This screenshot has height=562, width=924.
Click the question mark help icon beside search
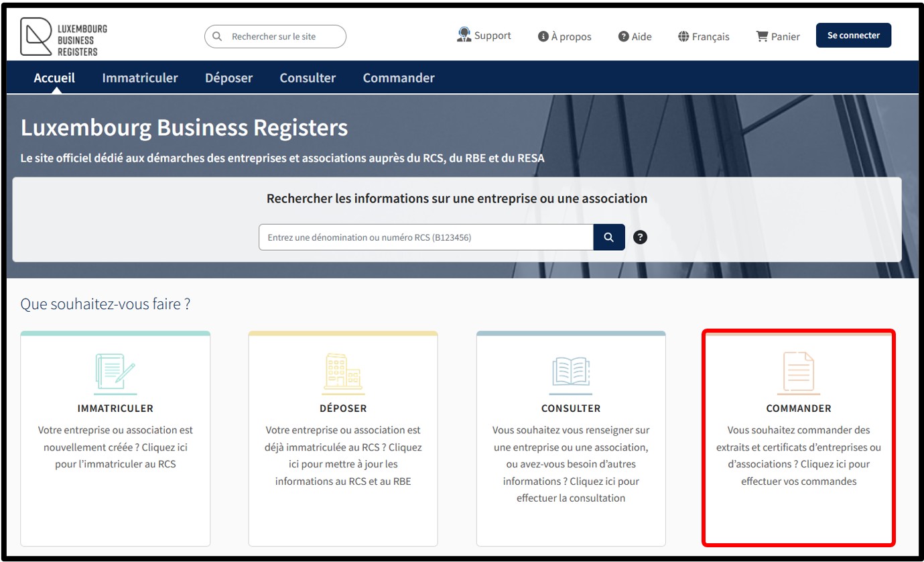[x=640, y=237]
